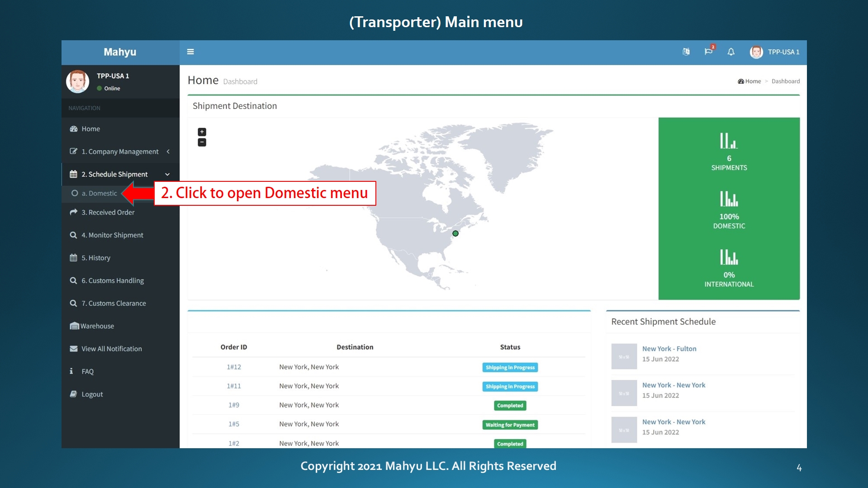Screen dimensions: 868x488
Task: Open order ID 1#12
Action: 233,367
